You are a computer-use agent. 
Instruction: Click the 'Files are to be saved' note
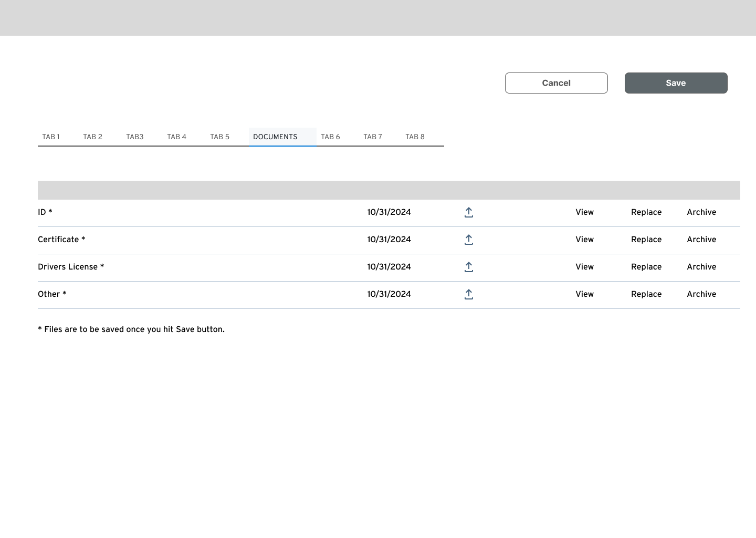click(131, 329)
